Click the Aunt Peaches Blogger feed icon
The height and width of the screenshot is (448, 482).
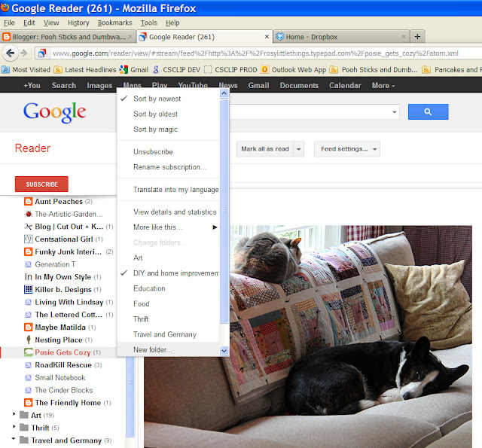(x=29, y=202)
